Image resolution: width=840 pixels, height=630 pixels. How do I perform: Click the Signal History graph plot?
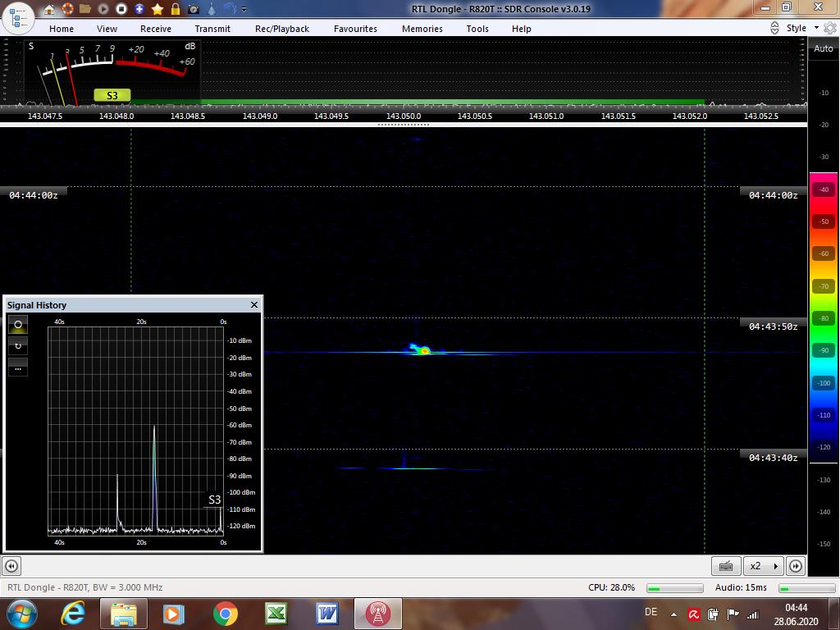click(135, 431)
